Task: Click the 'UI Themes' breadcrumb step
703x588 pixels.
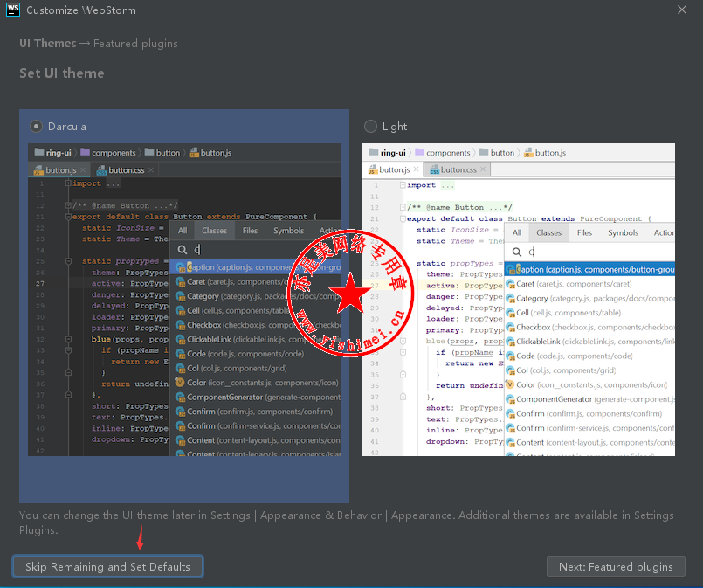Action: pos(48,44)
